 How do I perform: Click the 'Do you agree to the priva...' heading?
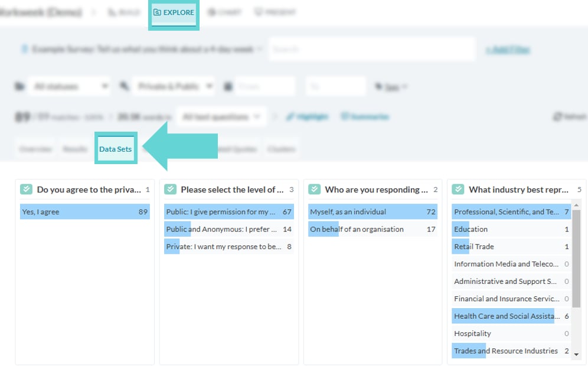(x=89, y=189)
